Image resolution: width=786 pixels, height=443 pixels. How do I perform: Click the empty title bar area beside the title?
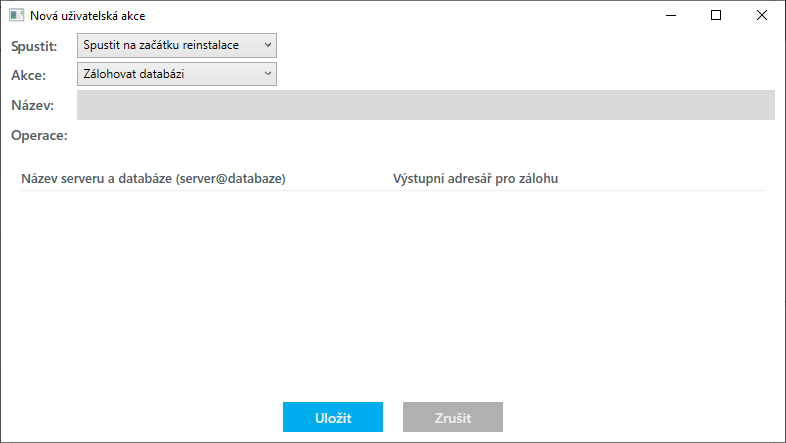[400, 16]
